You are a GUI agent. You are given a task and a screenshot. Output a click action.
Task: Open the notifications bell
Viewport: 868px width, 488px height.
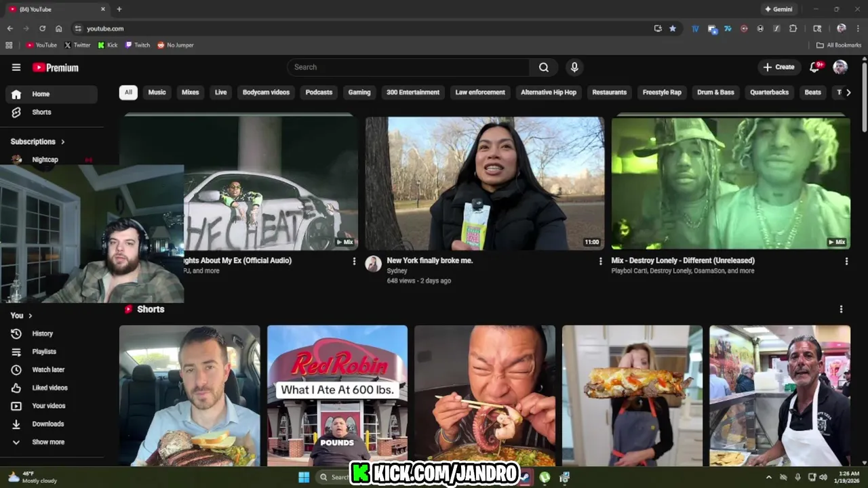[x=815, y=67]
